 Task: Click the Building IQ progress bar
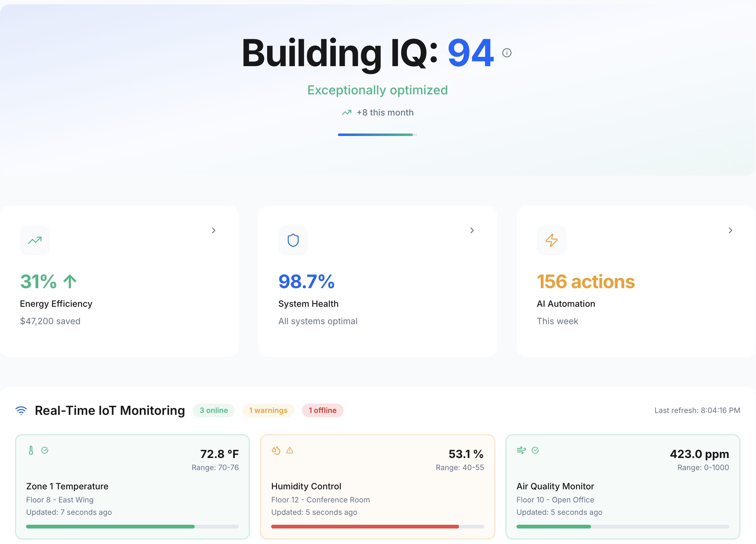pos(377,134)
